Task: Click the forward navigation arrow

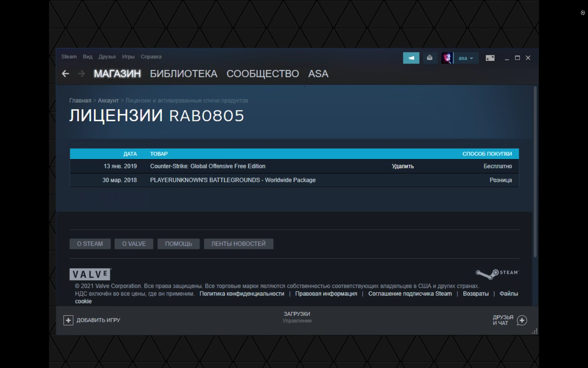Action: click(81, 74)
